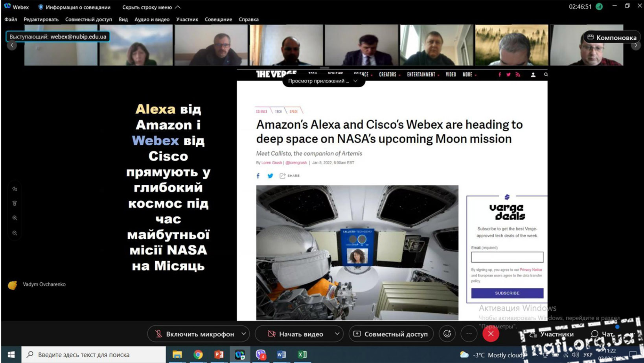Open the reactions smiley button
The image size is (644, 363).
point(447,334)
